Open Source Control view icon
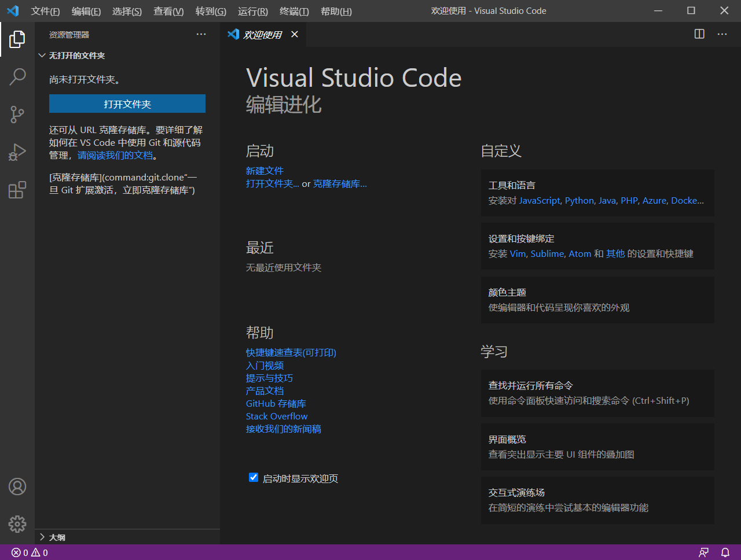741x560 pixels. pyautogui.click(x=17, y=114)
